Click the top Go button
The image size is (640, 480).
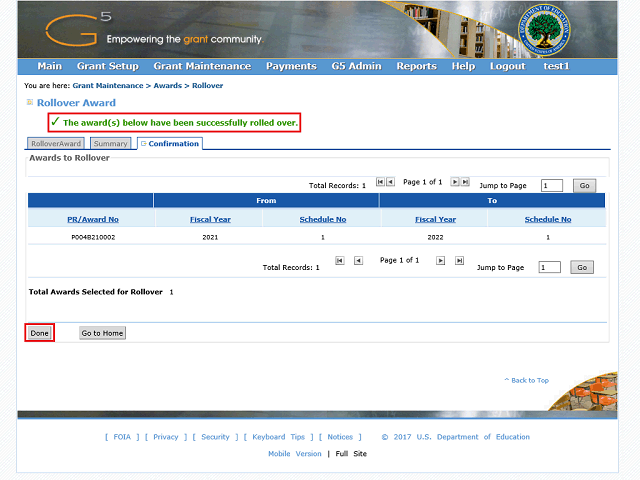pyautogui.click(x=584, y=186)
